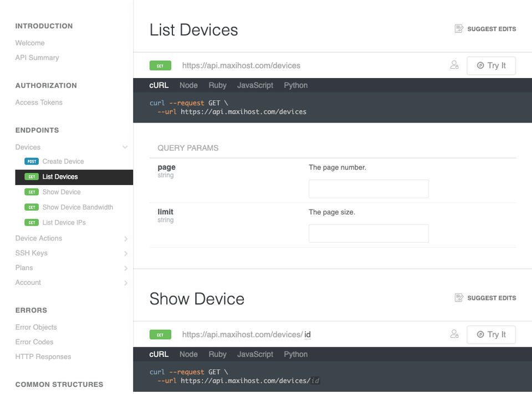532x394 pixels.
Task: Click the user lock icon in Show Device row
Action: 454,334
